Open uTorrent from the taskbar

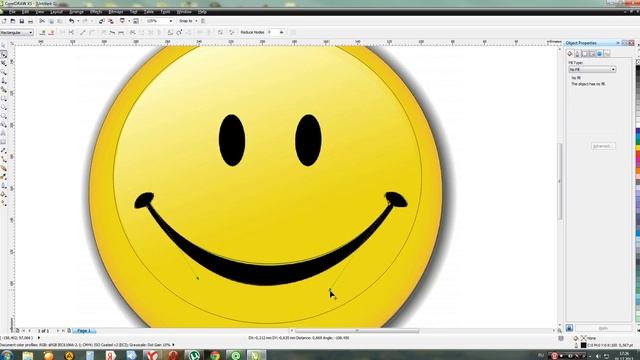194,355
